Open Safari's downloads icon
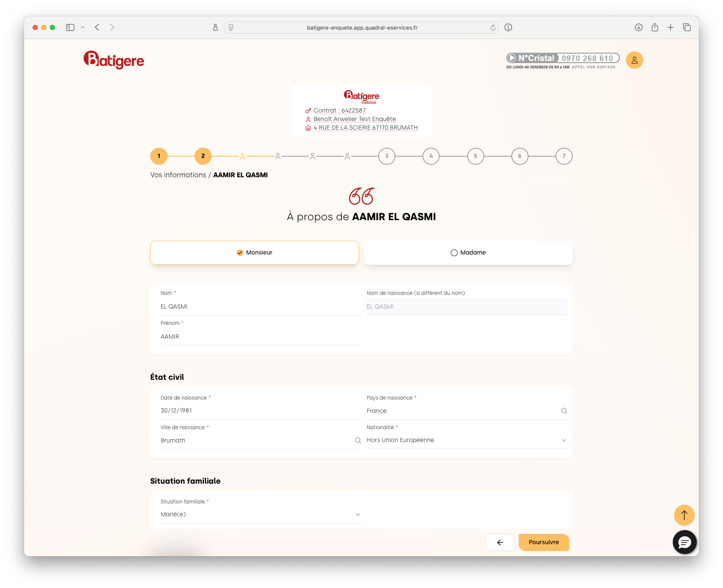The image size is (723, 588). coord(638,27)
